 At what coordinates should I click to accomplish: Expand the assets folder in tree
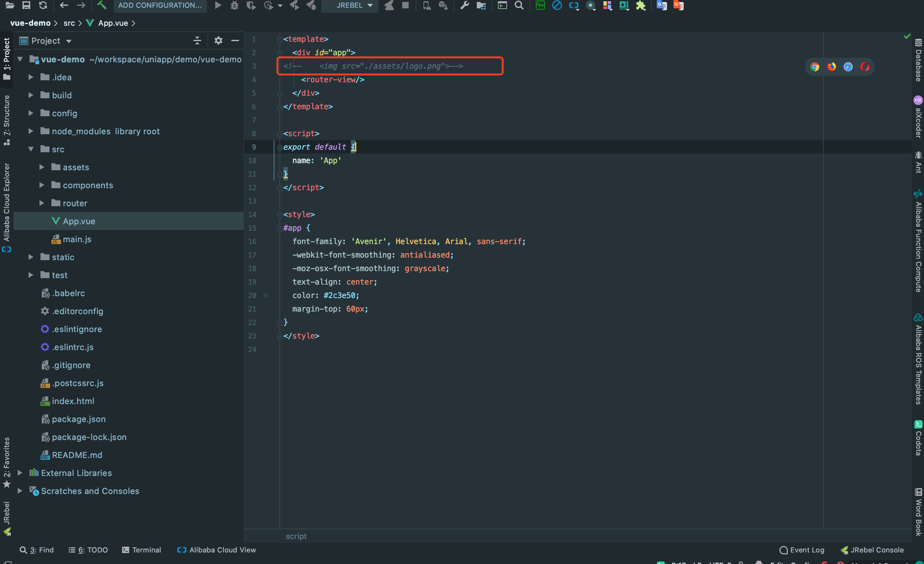tap(42, 167)
